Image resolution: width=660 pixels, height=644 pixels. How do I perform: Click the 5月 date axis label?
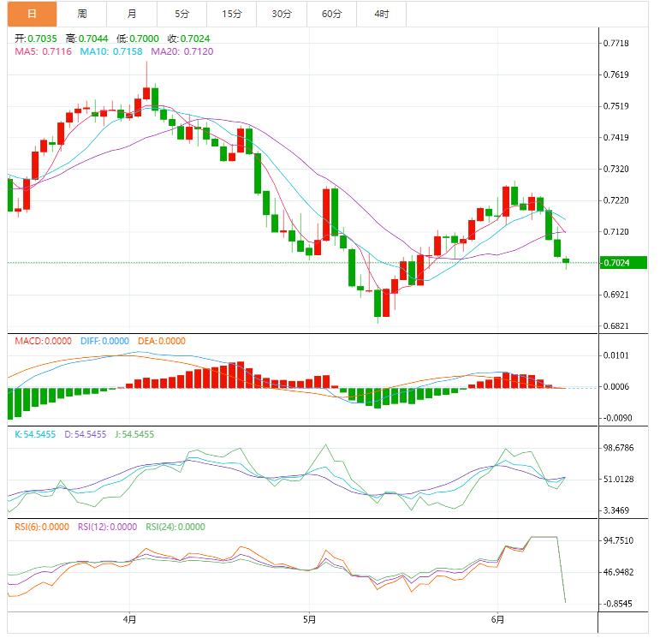tap(309, 620)
